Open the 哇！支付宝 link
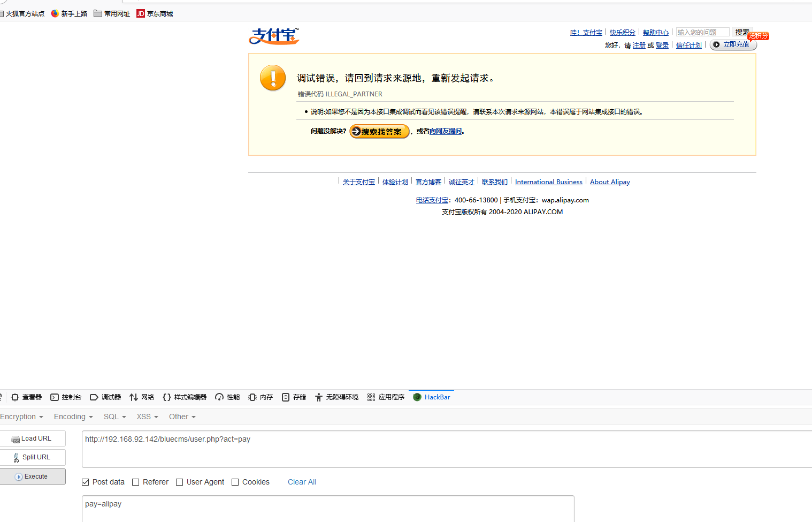This screenshot has width=812, height=522. 586,33
